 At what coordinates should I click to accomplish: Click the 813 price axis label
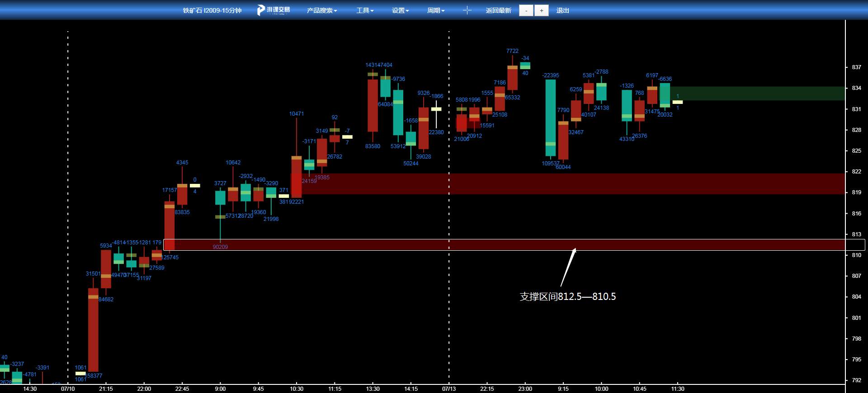(x=856, y=234)
